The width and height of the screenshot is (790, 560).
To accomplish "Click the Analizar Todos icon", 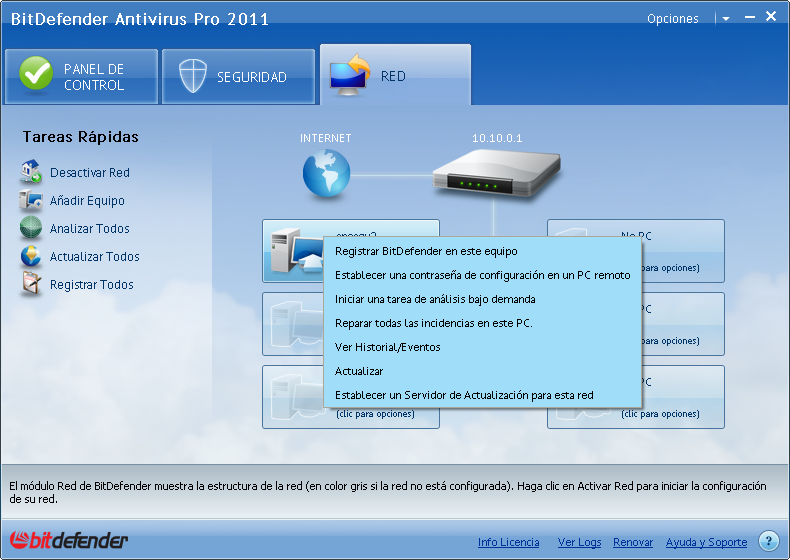I will (31, 228).
